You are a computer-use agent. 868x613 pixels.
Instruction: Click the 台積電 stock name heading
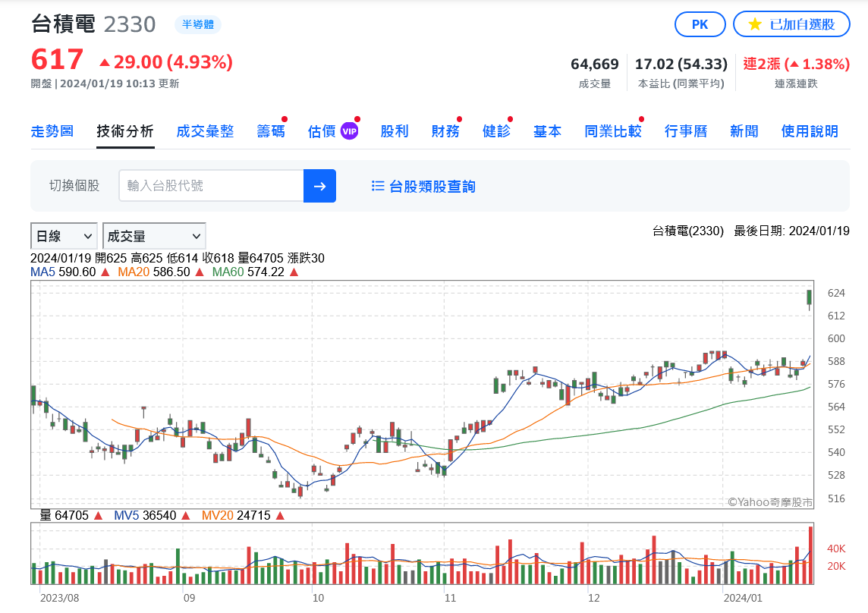coord(63,24)
